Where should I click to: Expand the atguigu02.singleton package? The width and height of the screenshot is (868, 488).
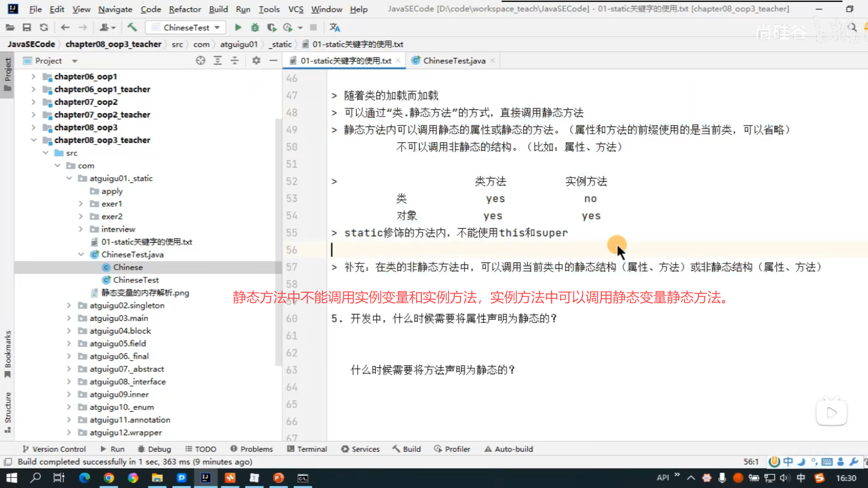69,305
